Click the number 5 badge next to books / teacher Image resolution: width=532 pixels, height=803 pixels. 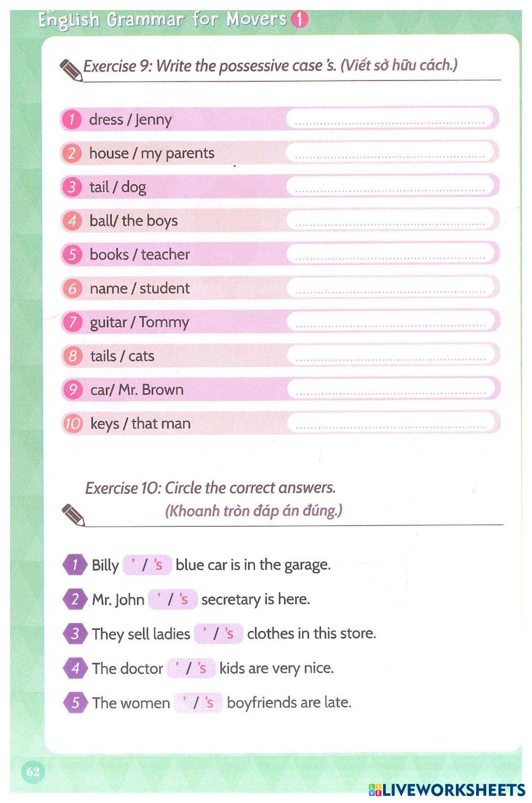(72, 254)
